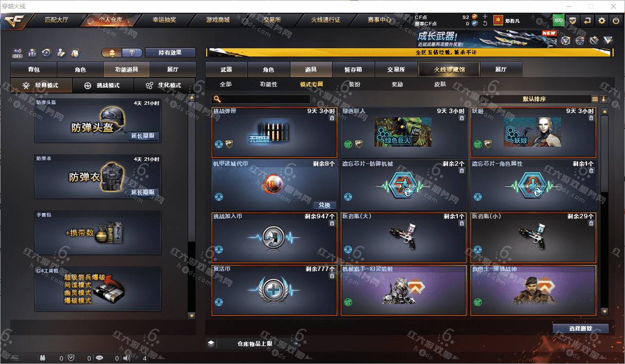
Task: Click the 选择删除 button
Action: point(581,328)
